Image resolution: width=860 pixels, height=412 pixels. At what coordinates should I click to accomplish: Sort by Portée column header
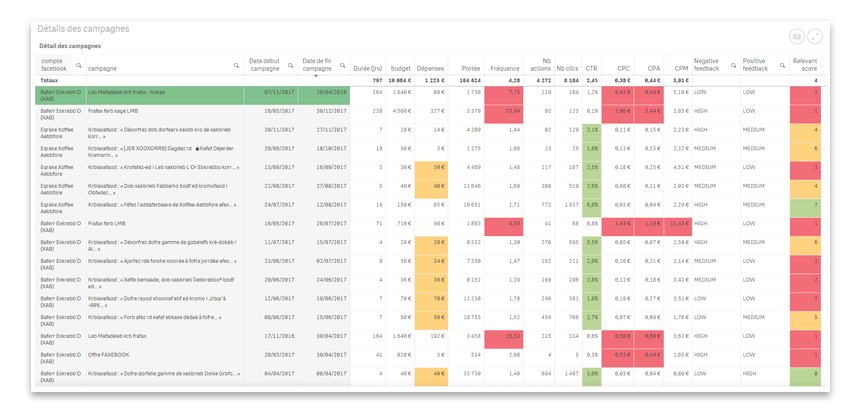471,69
